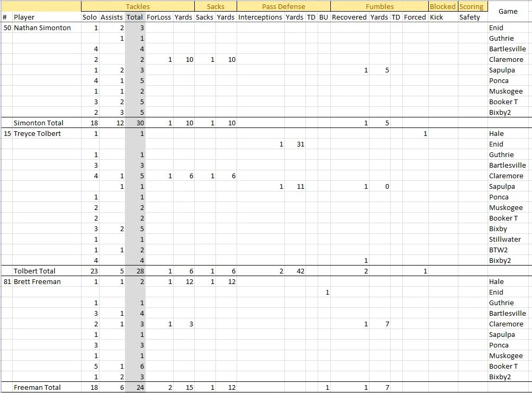Click the Assists column header
The width and height of the screenshot is (532, 393).
[x=112, y=17]
